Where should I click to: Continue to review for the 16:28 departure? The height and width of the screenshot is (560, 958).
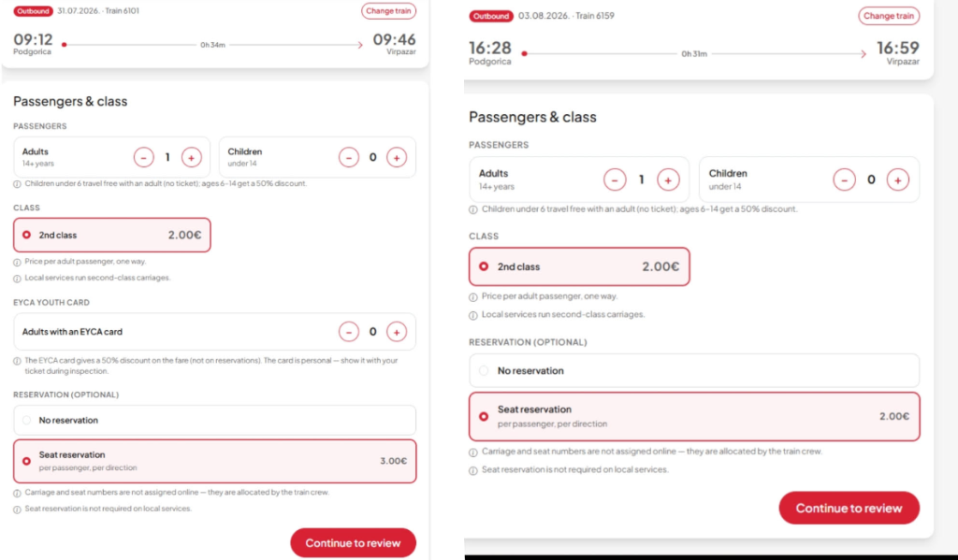pyautogui.click(x=849, y=508)
